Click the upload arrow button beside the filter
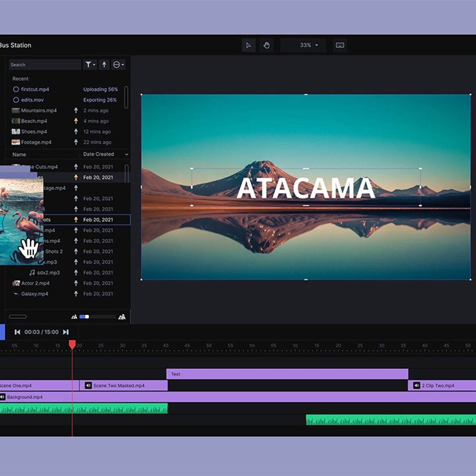 tap(104, 65)
